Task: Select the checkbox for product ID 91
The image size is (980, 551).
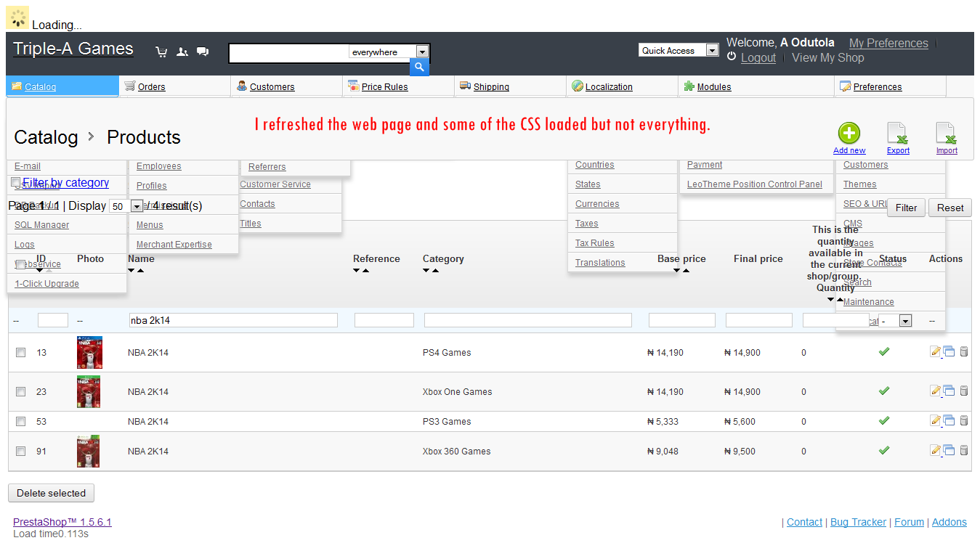Action: pos(21,451)
